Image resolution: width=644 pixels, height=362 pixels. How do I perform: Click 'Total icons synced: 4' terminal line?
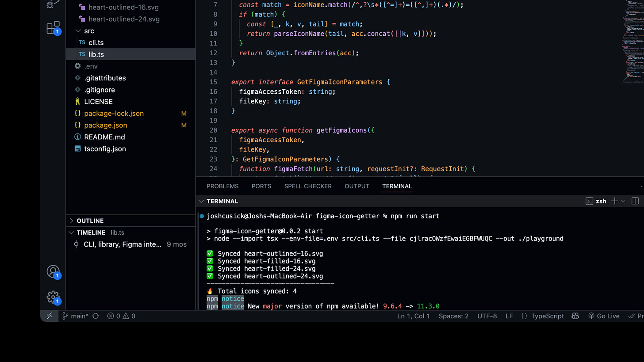[x=257, y=291]
